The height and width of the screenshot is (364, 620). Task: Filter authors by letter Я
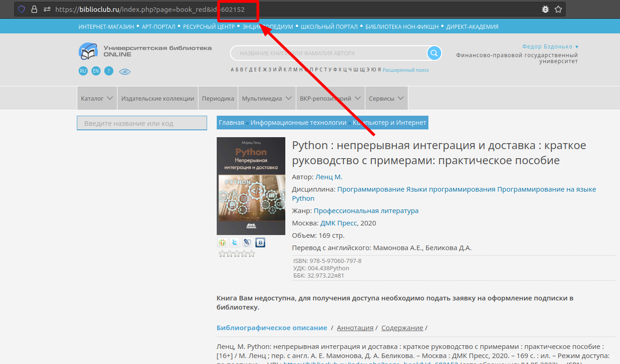click(379, 70)
